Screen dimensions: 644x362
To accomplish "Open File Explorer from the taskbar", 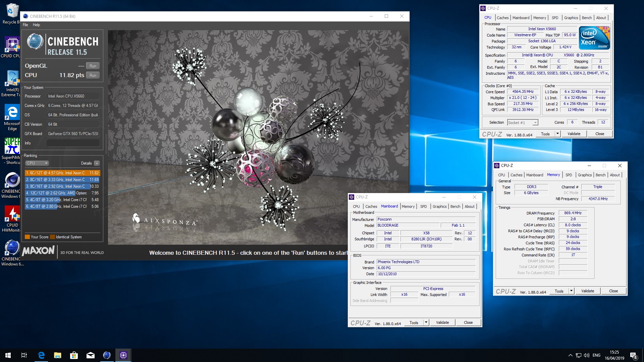I will tap(58, 355).
